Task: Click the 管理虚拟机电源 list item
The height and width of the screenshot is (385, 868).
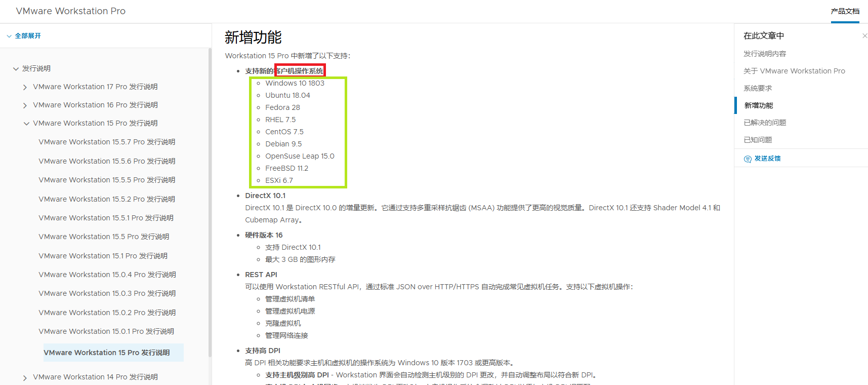Action: point(290,311)
